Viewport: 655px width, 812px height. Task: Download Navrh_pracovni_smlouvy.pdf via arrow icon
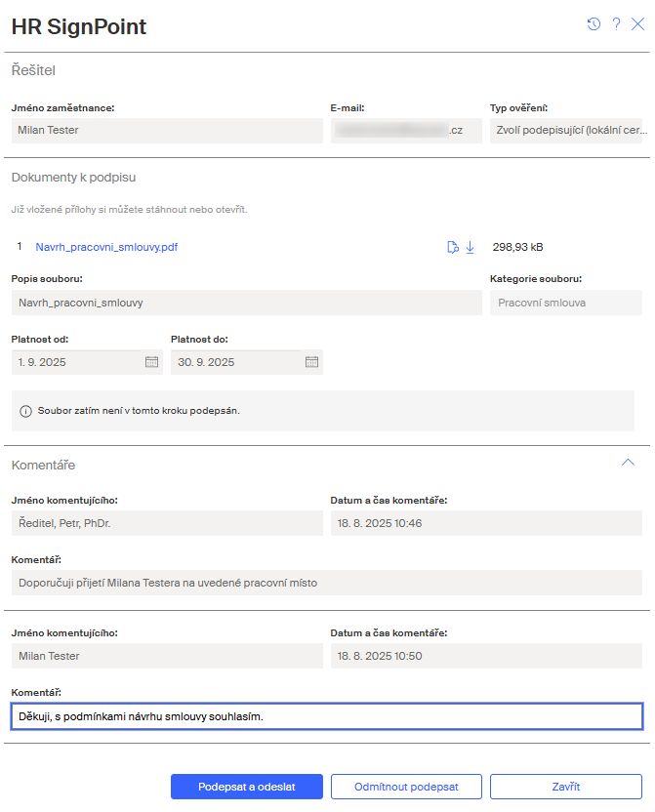(x=470, y=248)
